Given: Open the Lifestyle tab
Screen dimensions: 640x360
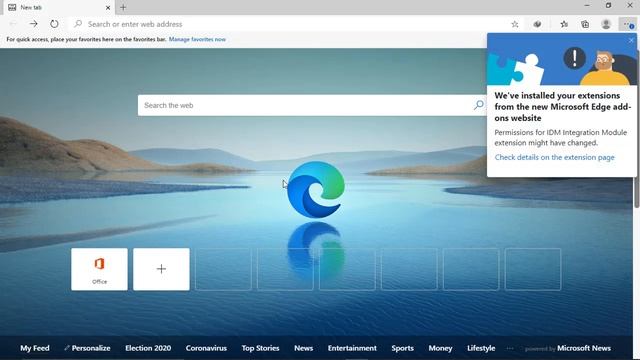Looking at the screenshot, I should (481, 348).
